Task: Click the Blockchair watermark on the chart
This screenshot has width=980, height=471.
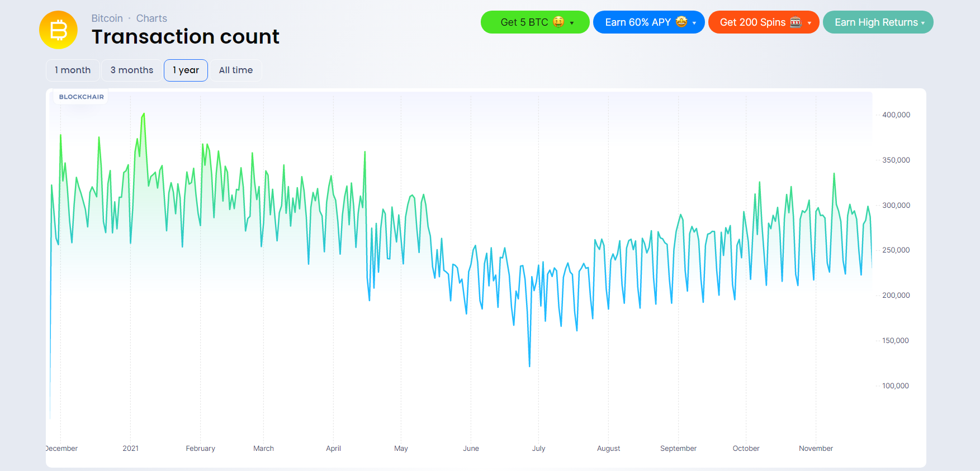Action: click(82, 97)
